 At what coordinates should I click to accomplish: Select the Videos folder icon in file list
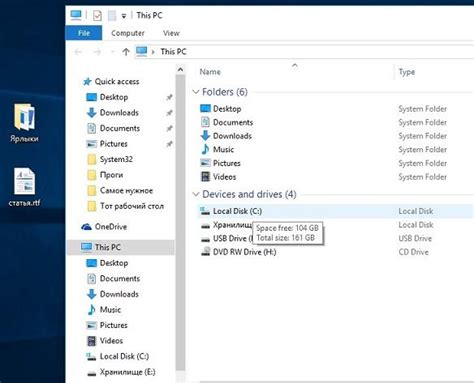click(x=205, y=177)
